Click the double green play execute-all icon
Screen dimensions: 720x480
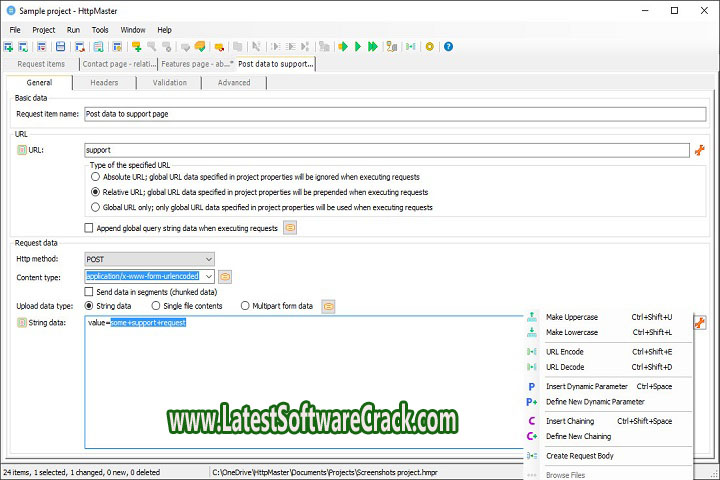[x=373, y=46]
